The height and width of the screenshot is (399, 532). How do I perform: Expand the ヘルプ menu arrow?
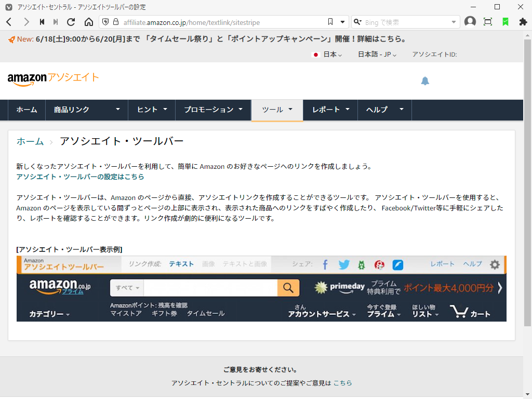coord(402,109)
